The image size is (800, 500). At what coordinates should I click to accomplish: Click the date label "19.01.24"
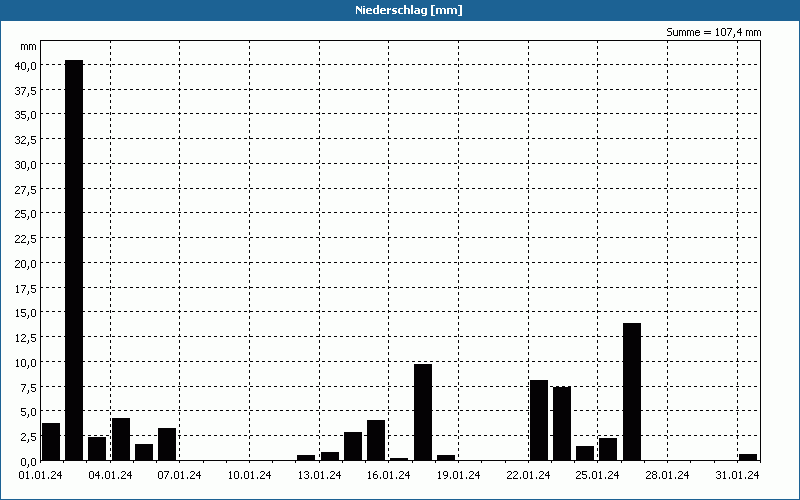click(459, 475)
